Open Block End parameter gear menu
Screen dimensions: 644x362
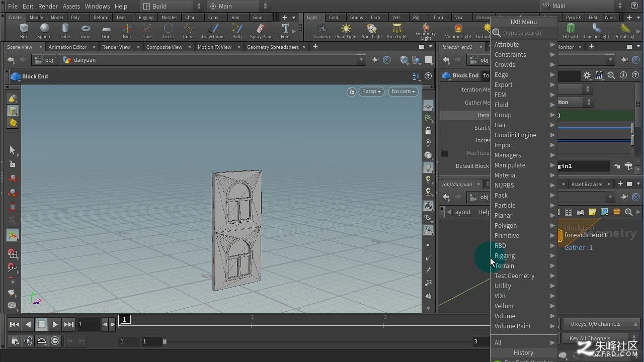pos(587,75)
